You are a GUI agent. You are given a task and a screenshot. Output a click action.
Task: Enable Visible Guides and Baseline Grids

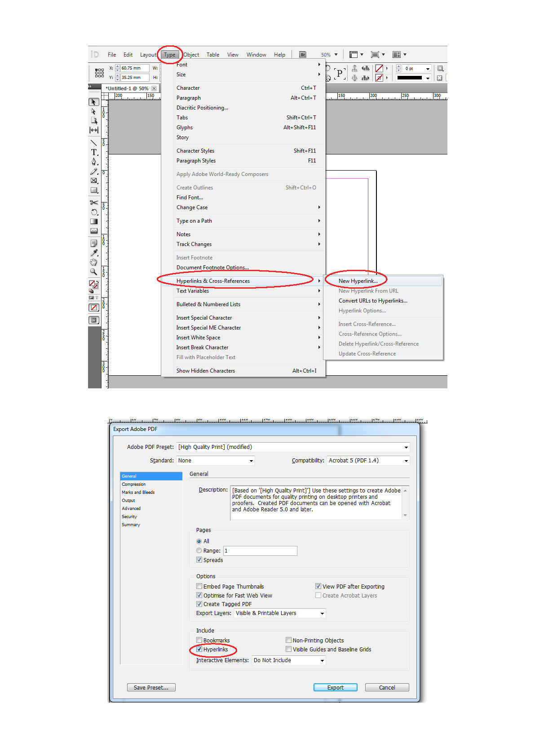289,649
